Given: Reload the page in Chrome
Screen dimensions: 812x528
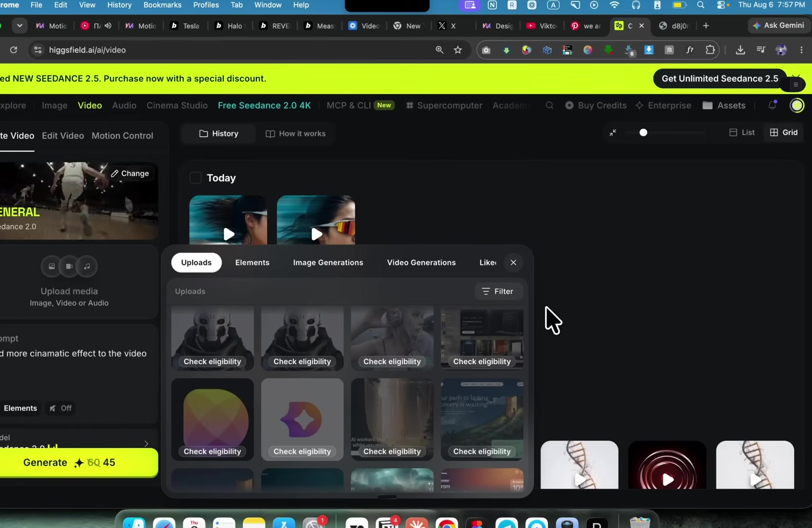Looking at the screenshot, I should [14, 50].
